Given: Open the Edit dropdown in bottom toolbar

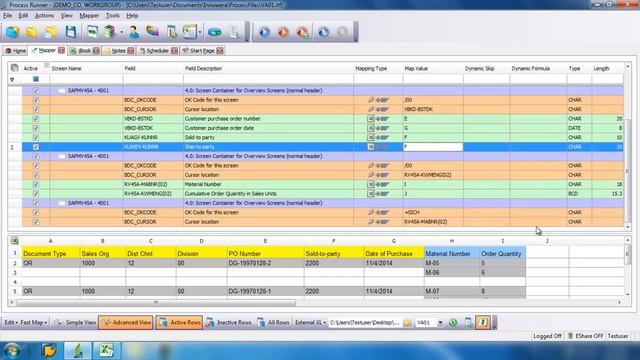Looking at the screenshot, I should [11, 322].
